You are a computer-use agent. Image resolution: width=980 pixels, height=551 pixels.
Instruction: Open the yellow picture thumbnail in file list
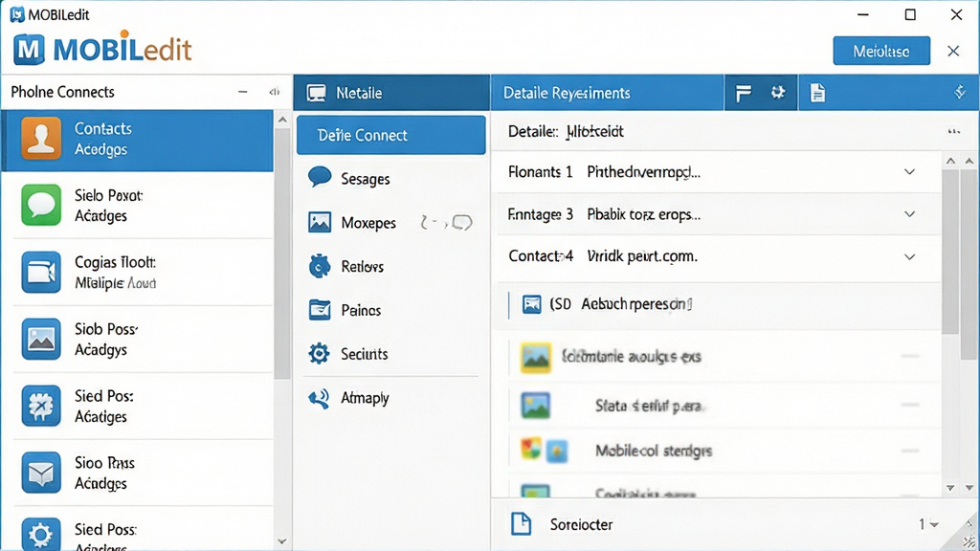coord(536,358)
